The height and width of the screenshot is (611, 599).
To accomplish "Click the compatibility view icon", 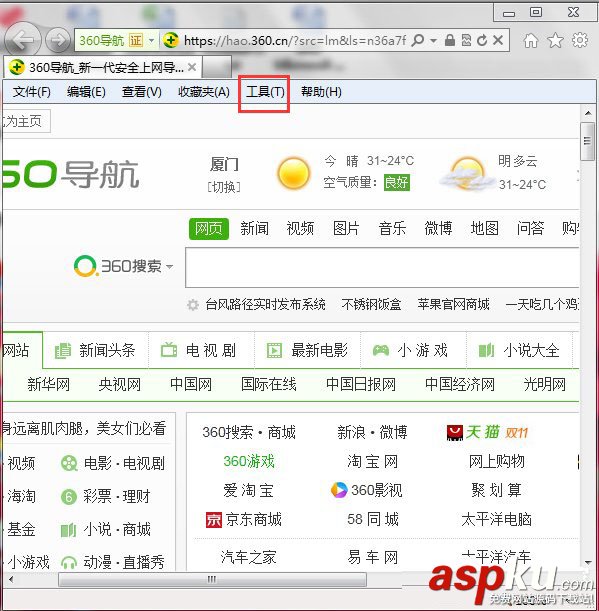I will pyautogui.click(x=466, y=40).
